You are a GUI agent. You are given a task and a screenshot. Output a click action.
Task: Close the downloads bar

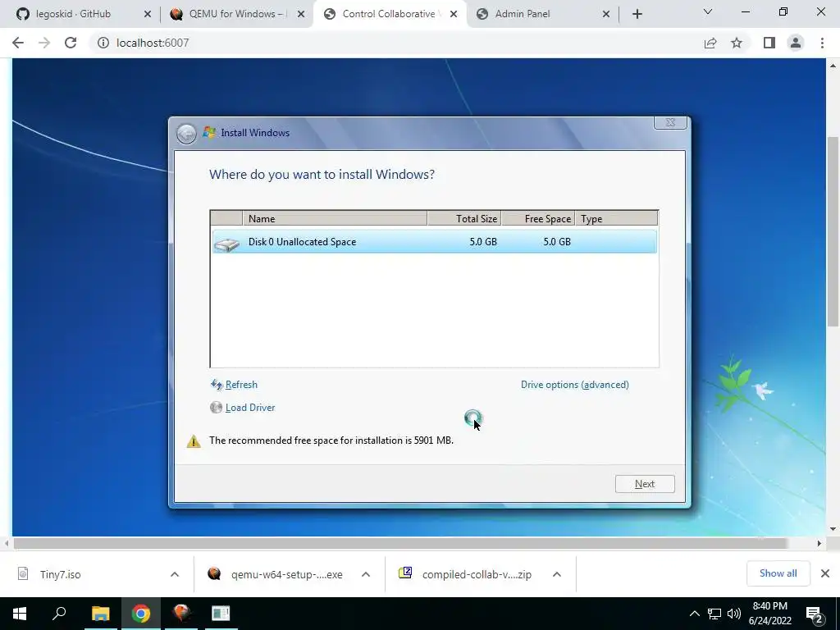click(825, 573)
